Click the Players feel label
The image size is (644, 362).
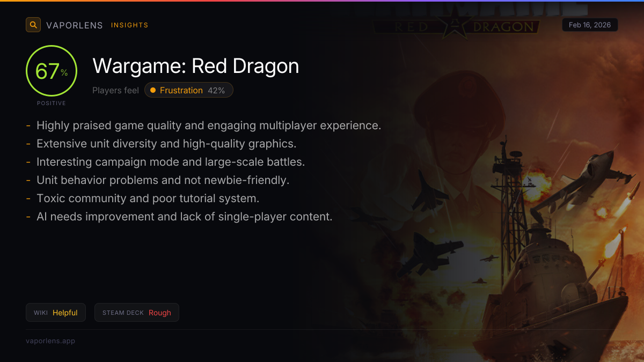(115, 91)
